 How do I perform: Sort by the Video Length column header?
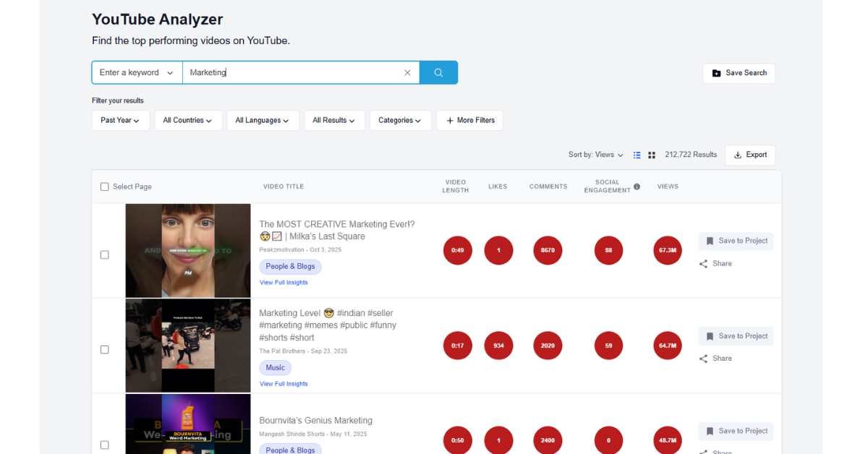456,187
